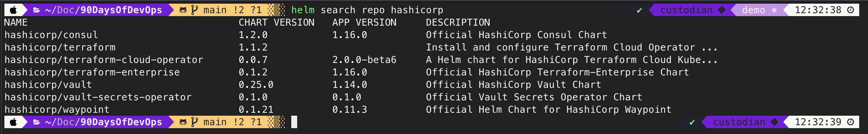The height and width of the screenshot is (134, 868).
Task: Click the GitHub cat icon in top prompt
Action: click(183, 10)
